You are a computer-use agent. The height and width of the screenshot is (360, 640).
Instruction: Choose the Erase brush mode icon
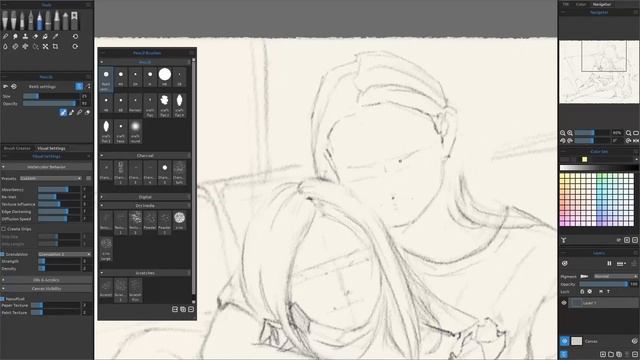[87, 112]
